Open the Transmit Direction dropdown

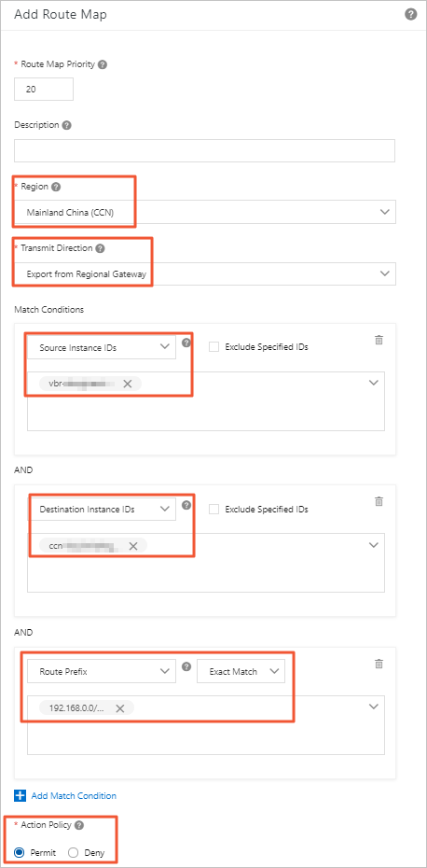coord(205,273)
